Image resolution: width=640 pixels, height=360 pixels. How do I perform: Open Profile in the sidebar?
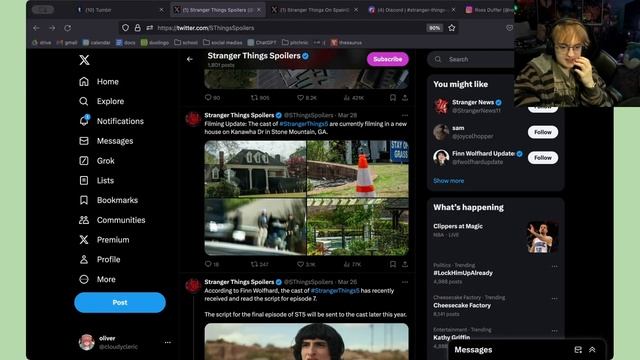pos(99,260)
